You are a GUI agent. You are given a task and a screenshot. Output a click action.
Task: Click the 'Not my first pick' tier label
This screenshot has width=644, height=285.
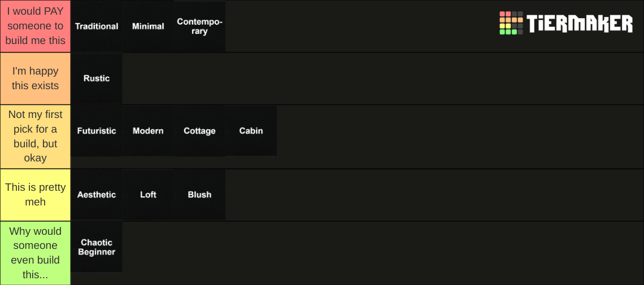coord(36,137)
